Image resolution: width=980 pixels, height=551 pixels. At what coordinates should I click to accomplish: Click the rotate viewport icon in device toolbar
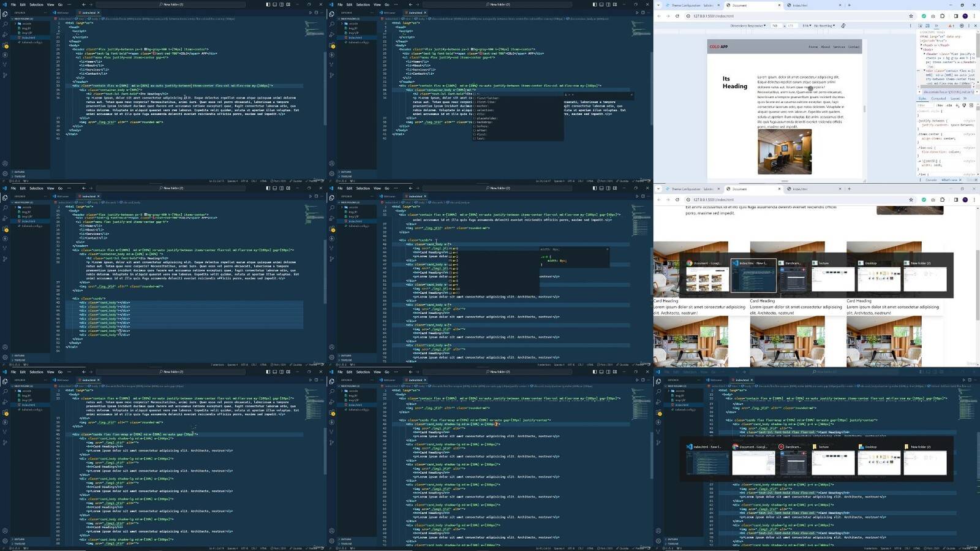coord(843,26)
